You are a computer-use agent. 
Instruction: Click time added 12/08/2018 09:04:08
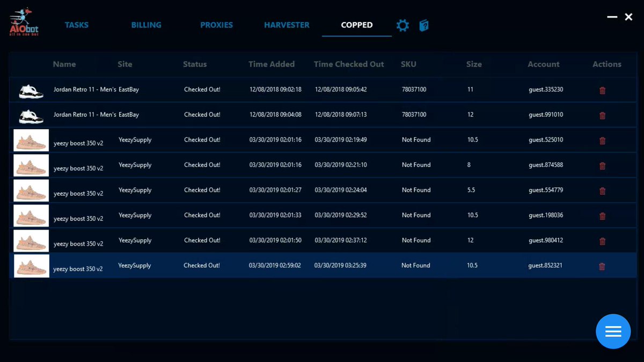[x=275, y=115]
